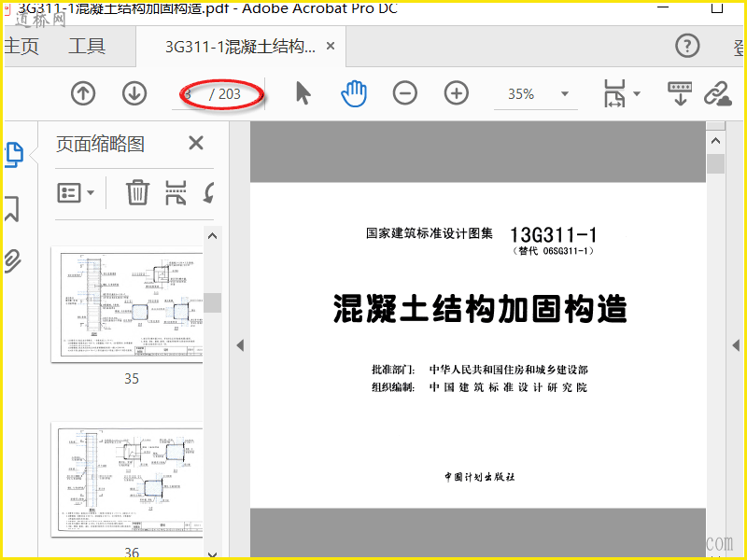The image size is (747, 560).
Task: Click the thumbnail panel scrollbar handle
Action: (213, 302)
